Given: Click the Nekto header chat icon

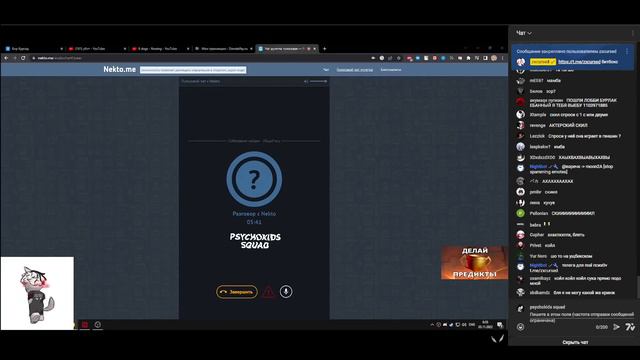Looking at the screenshot, I should (326, 70).
